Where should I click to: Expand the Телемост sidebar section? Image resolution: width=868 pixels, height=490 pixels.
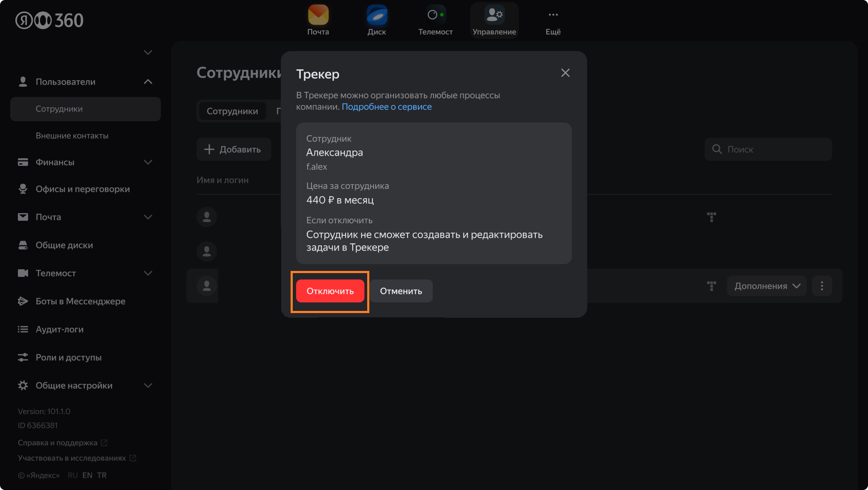coord(148,273)
